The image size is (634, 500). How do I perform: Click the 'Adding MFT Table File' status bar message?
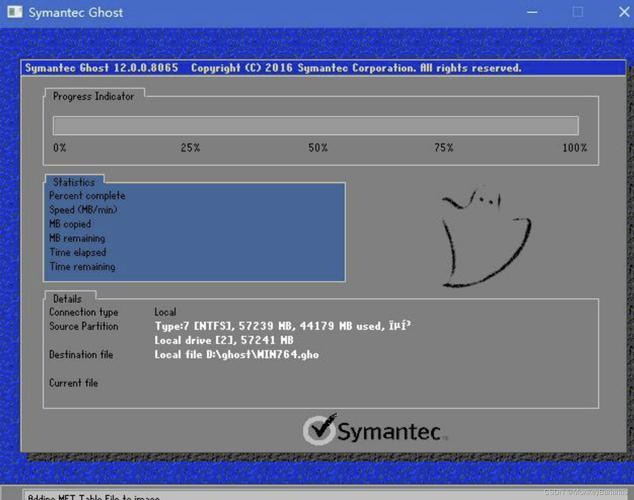94,497
